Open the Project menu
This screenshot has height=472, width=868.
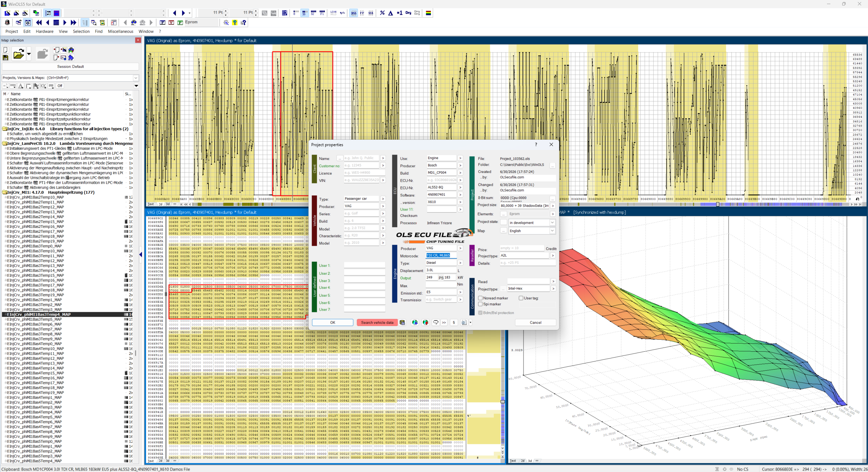12,31
